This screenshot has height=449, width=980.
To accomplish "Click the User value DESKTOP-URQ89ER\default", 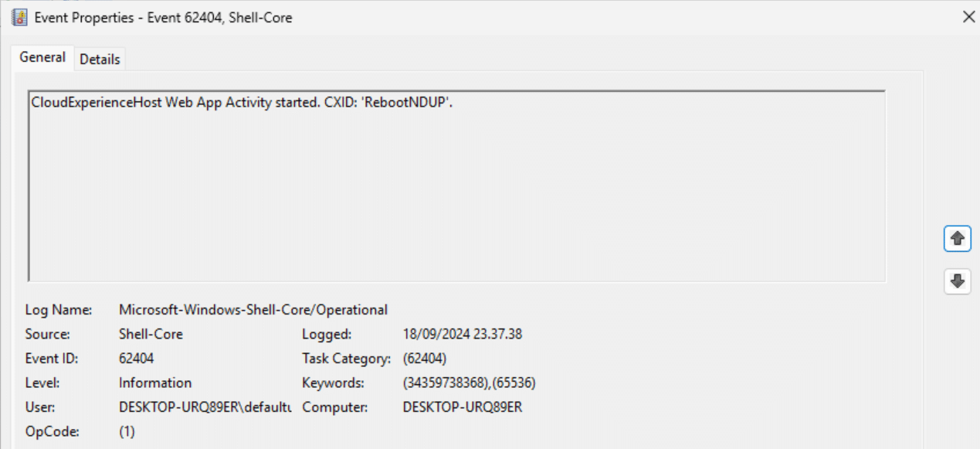I will [205, 406].
